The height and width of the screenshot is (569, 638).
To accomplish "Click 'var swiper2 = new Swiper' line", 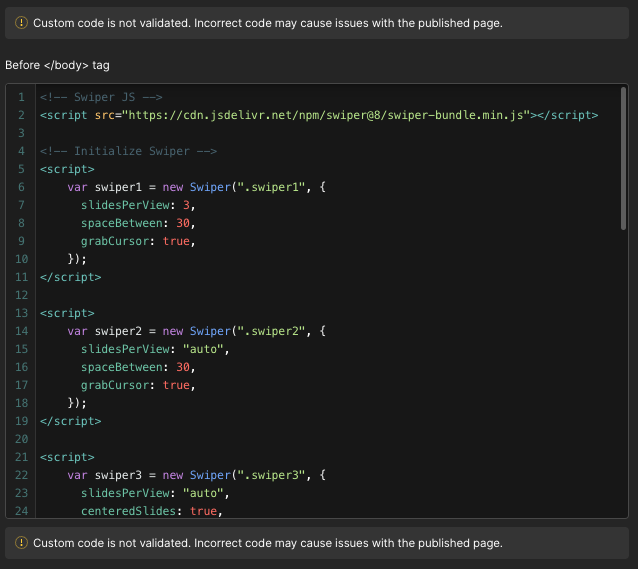I will tap(197, 331).
